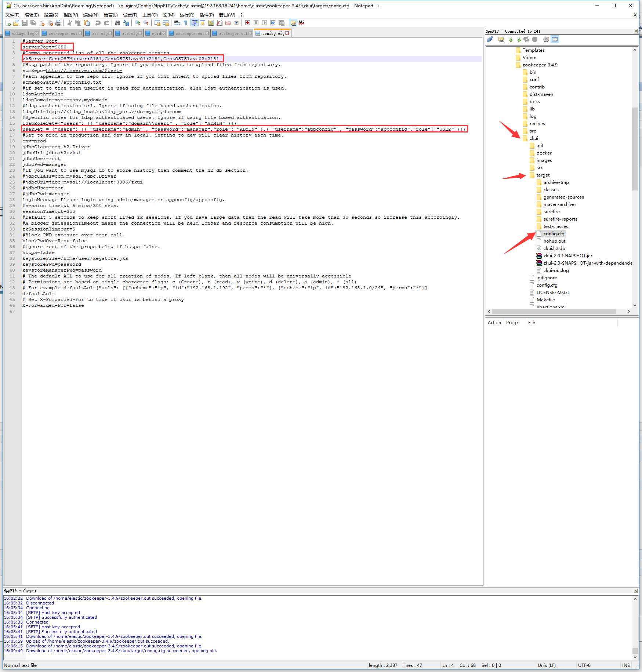Toggle indent guide display icon
This screenshot has width=642, height=672.
pyautogui.click(x=195, y=23)
